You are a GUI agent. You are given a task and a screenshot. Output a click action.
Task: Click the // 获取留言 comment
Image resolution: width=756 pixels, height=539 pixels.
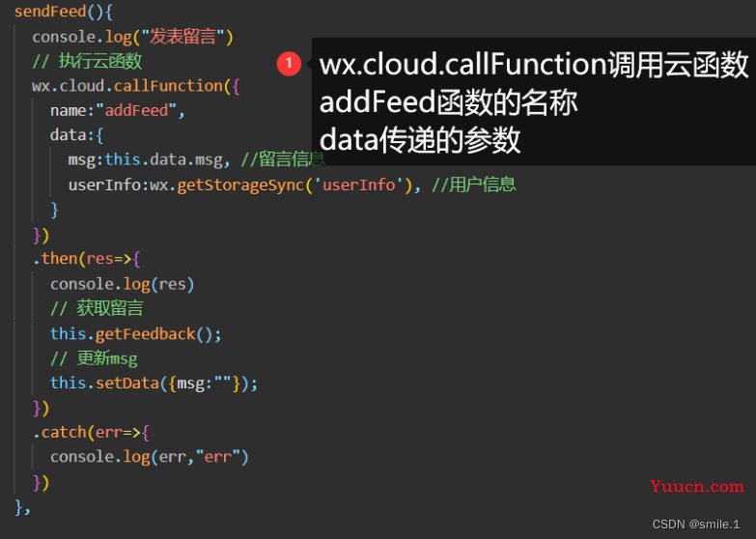97,308
